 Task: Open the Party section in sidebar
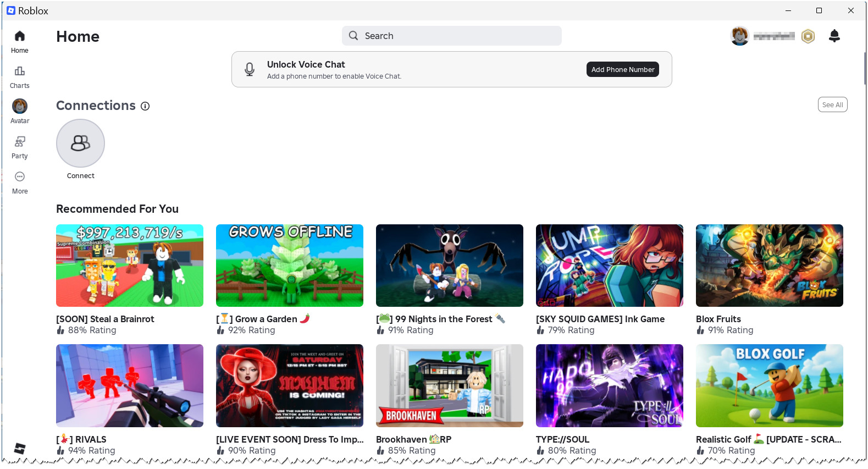click(x=20, y=147)
